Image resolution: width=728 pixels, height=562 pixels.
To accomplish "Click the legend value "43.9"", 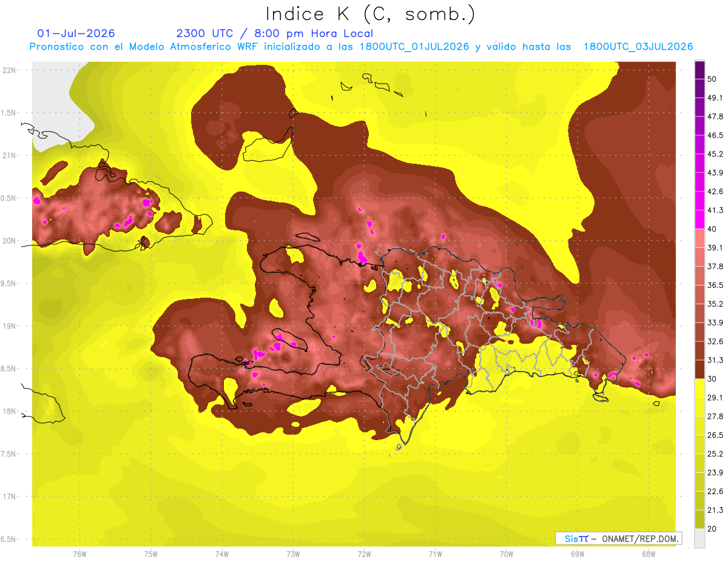I will point(715,173).
